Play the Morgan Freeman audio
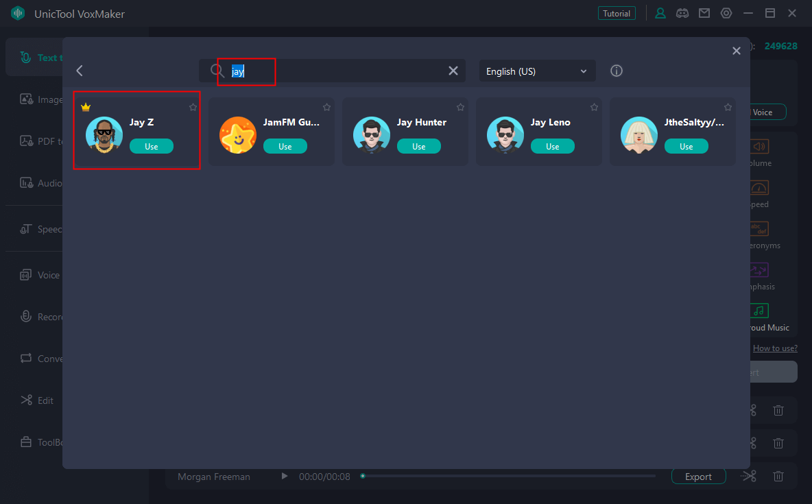The height and width of the screenshot is (504, 812). [x=285, y=476]
